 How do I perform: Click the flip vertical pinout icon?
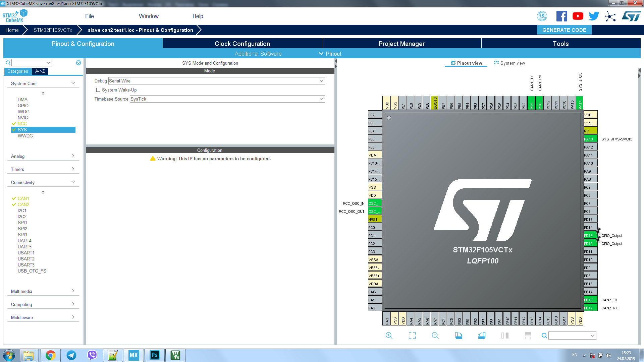528,336
